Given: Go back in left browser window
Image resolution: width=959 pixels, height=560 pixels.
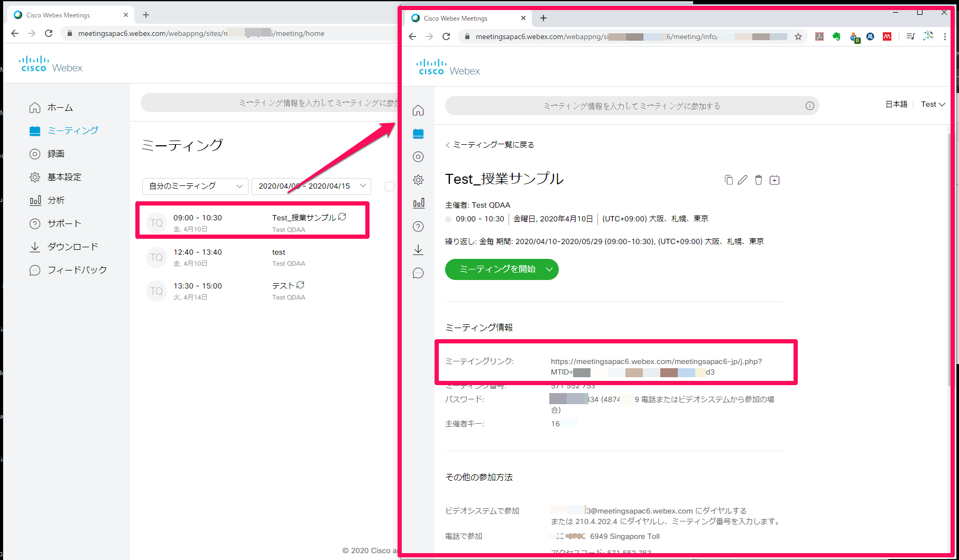Looking at the screenshot, I should (15, 33).
